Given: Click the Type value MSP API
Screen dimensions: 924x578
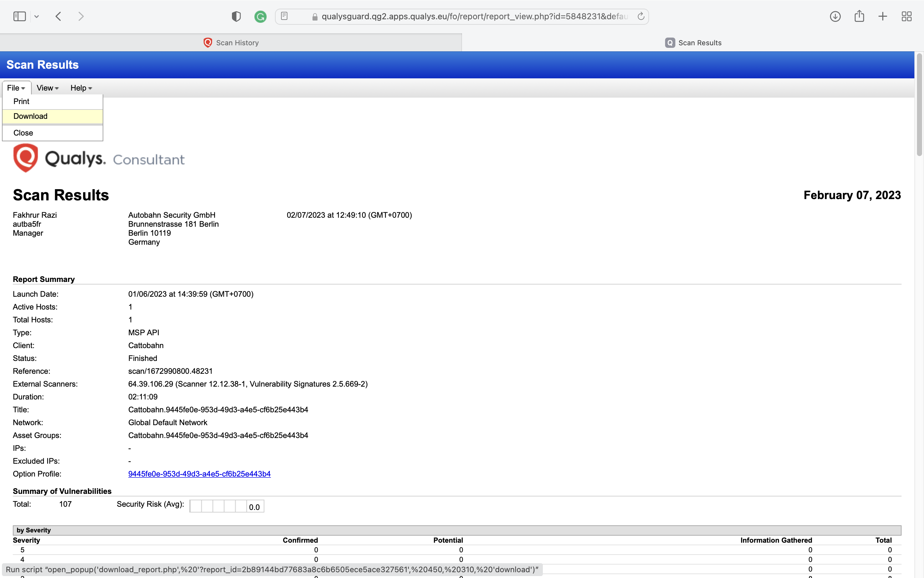Looking at the screenshot, I should [x=143, y=333].
